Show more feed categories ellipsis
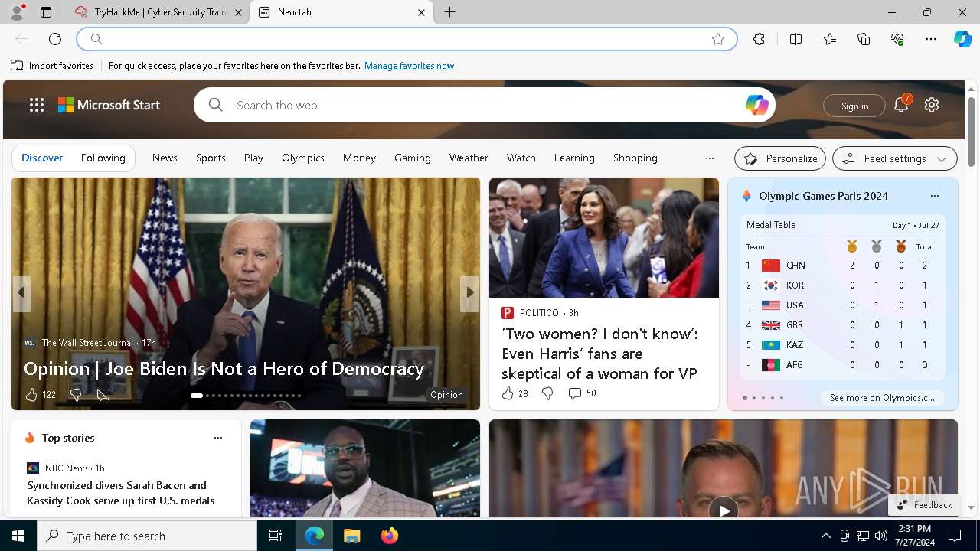Image resolution: width=980 pixels, height=551 pixels. [x=710, y=158]
